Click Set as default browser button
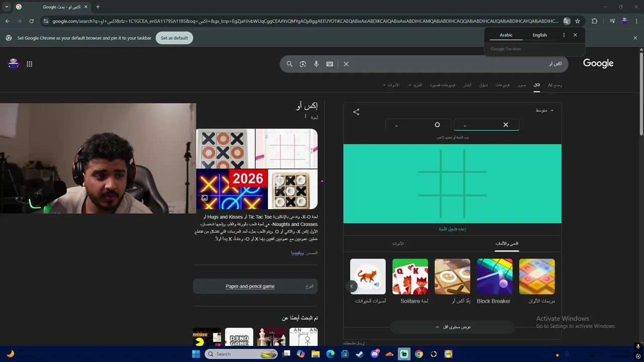Viewport: 644px width, 362px height. click(174, 38)
